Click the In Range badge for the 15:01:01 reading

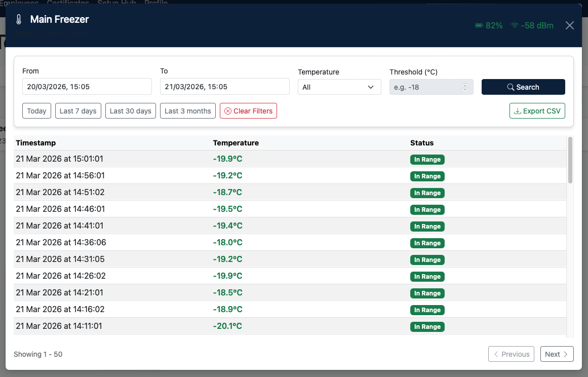point(427,159)
